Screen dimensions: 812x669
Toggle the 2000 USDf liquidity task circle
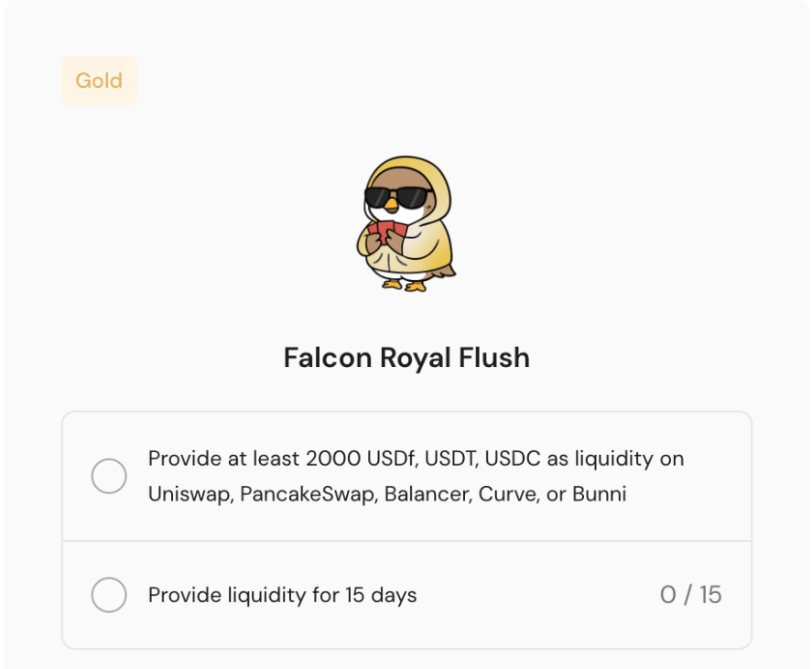point(109,476)
